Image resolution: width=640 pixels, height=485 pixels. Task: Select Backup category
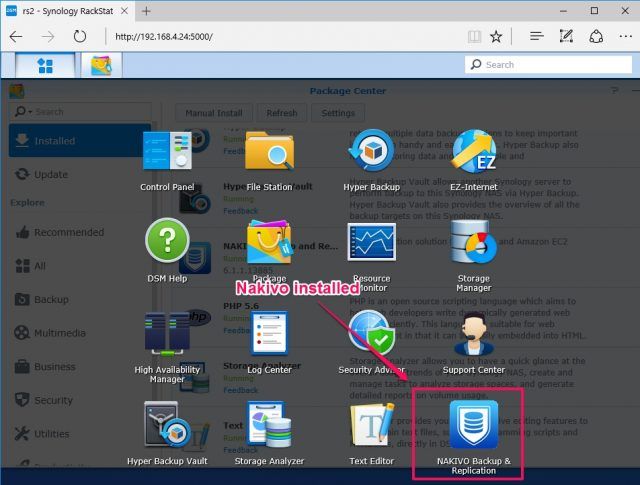80,299
